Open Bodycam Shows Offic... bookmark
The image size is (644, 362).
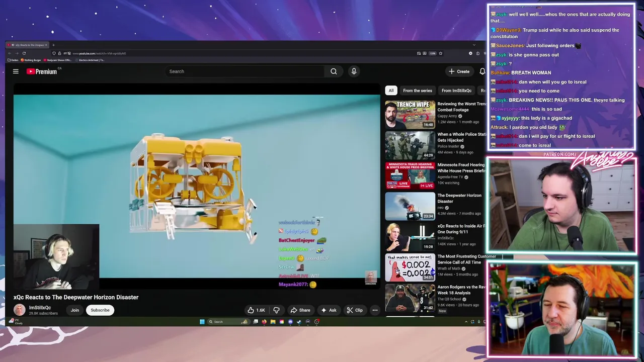coord(57,60)
